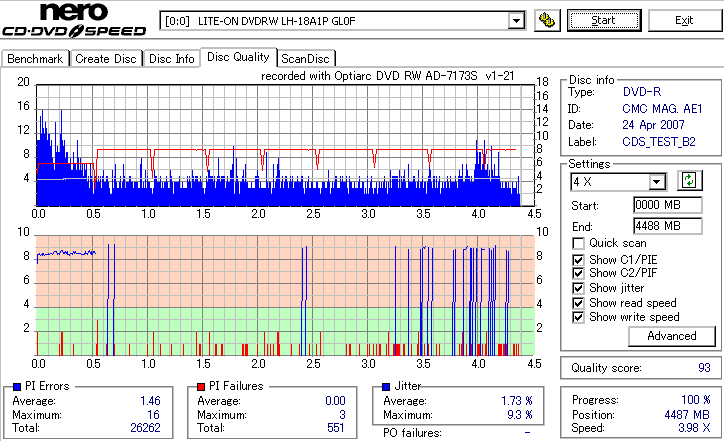Click the Progress value 100 %
Viewport: 724px width, 441px height.
696,400
